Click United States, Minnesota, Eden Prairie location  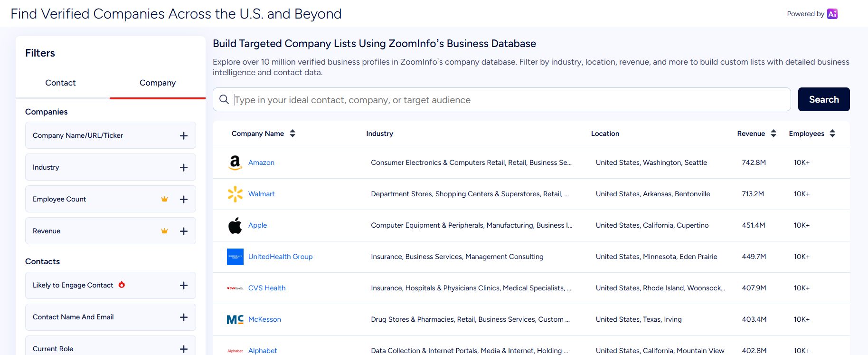657,257
